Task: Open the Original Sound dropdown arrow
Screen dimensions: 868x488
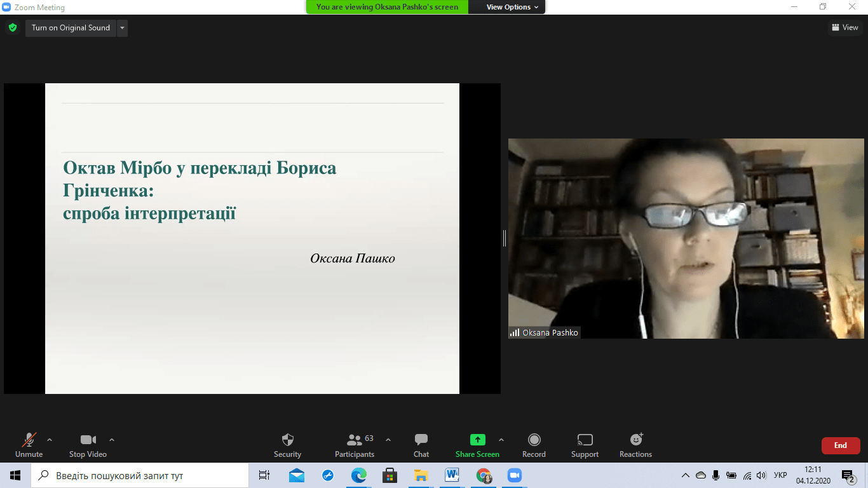Action: 122,28
